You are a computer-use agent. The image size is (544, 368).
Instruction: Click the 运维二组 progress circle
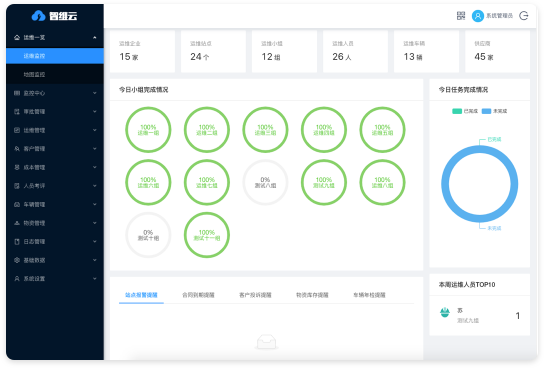tap(207, 130)
